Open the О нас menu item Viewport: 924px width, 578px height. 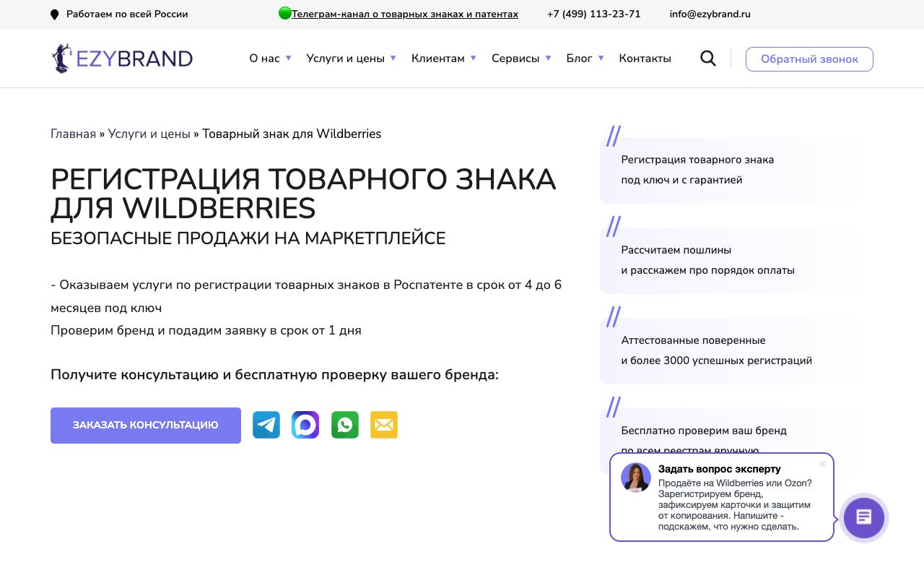click(x=264, y=59)
